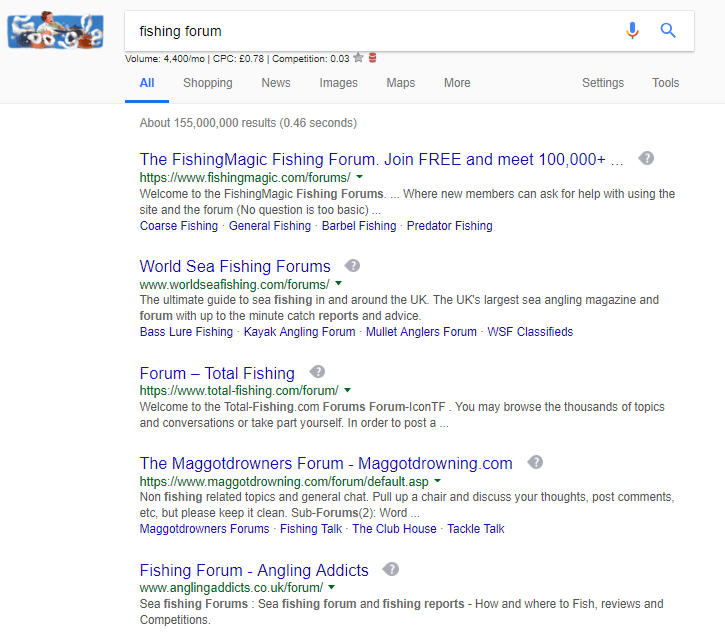Click the 'Volume: 4,400/mo' keyword stat
The width and height of the screenshot is (725, 642).
point(165,59)
